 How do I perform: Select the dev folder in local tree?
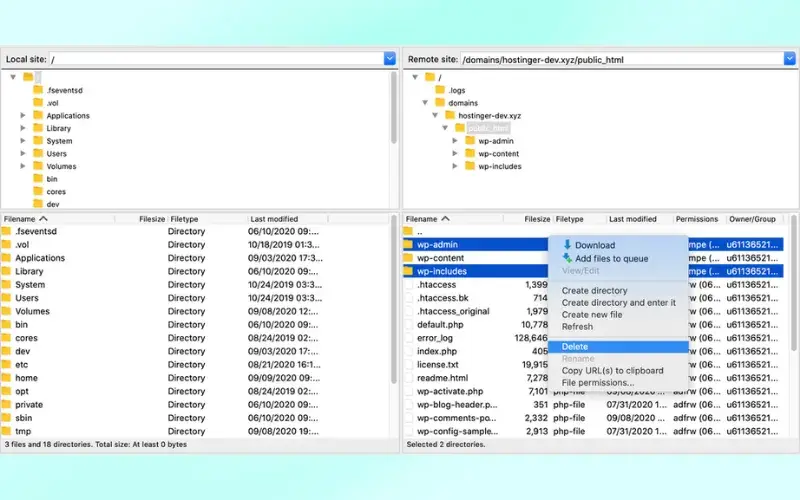click(53, 204)
